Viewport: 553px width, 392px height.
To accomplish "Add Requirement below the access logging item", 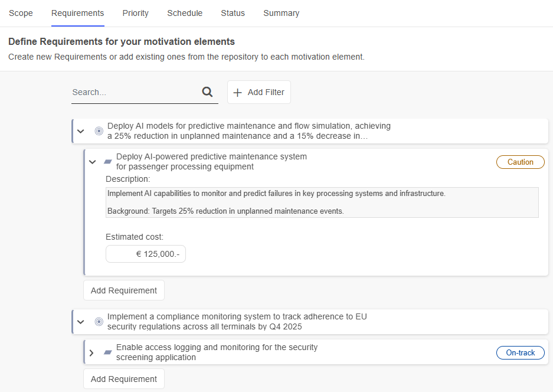I will coord(124,379).
